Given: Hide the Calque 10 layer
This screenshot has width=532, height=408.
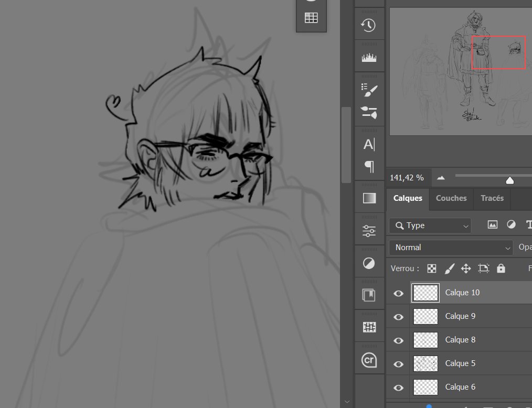Looking at the screenshot, I should pos(398,293).
